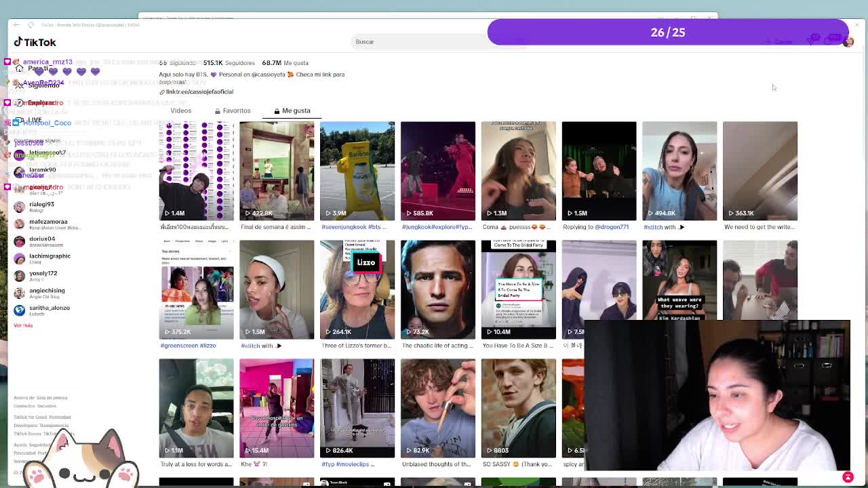This screenshot has width=868, height=488.
Task: Open the Developers footer link
Action: tap(26, 426)
